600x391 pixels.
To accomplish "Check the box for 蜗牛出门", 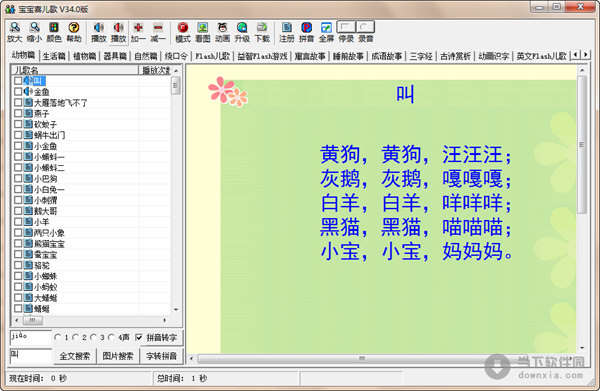I will 18,135.
